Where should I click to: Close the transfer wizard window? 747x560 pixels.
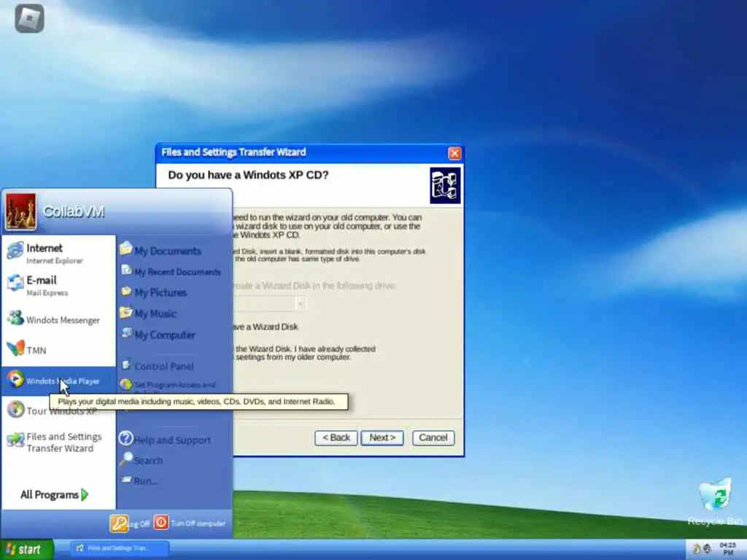point(454,153)
